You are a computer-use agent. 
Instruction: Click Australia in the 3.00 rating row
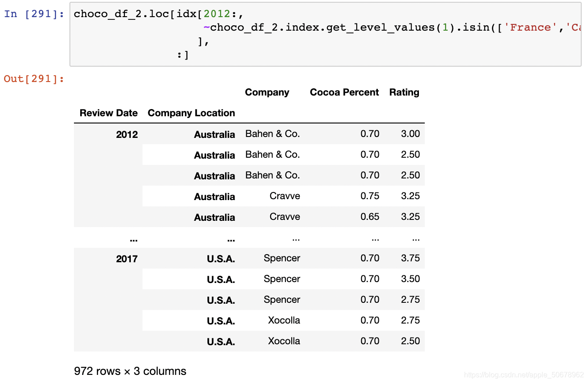[x=215, y=134]
